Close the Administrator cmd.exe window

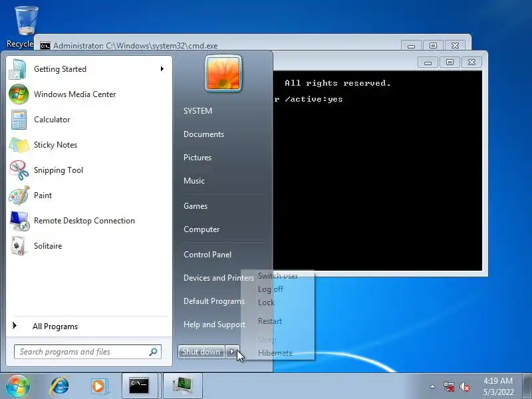455,46
